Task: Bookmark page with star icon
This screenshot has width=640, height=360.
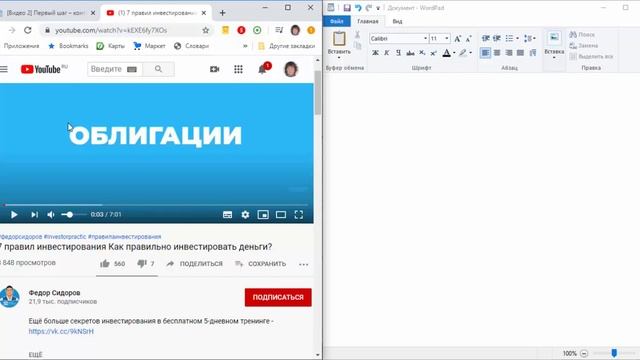Action: pos(206,30)
